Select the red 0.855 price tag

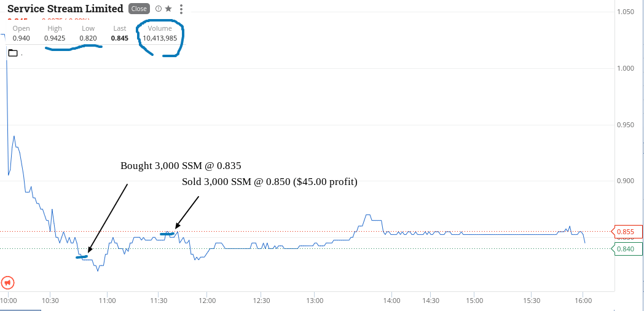pyautogui.click(x=625, y=232)
